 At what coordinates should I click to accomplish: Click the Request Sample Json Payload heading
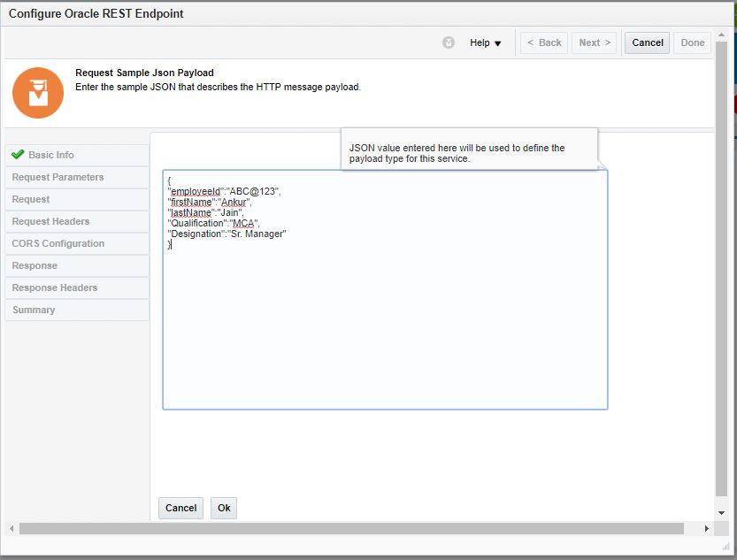point(145,73)
